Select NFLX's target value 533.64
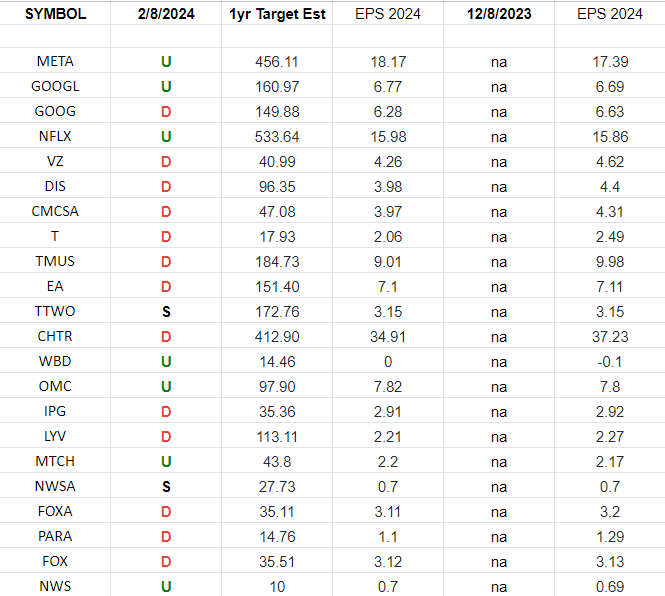 tap(277, 137)
